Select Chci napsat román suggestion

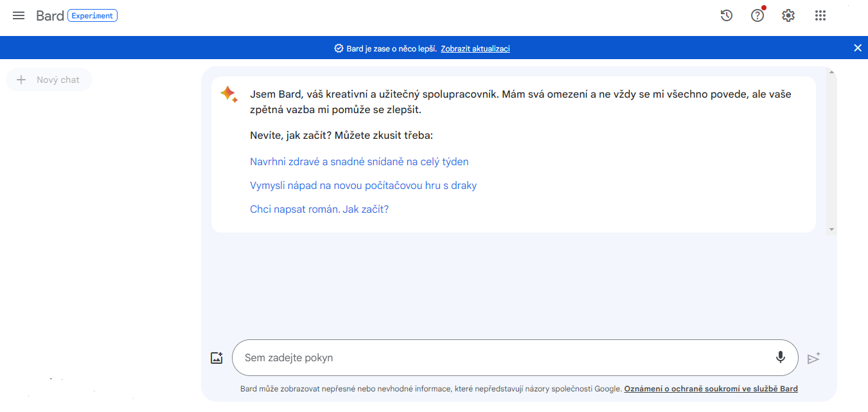(x=319, y=210)
